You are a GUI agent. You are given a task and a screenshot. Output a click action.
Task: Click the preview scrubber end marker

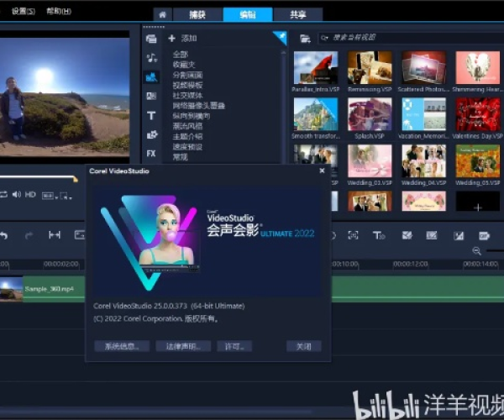pos(76,179)
